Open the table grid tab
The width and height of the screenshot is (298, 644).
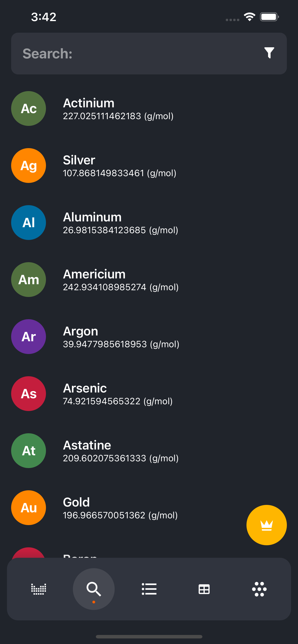click(204, 589)
